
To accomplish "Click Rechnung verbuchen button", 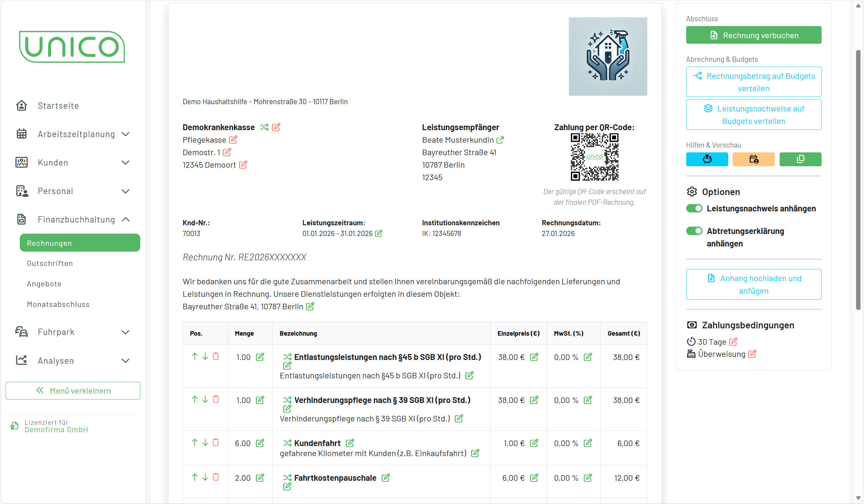I will (753, 35).
